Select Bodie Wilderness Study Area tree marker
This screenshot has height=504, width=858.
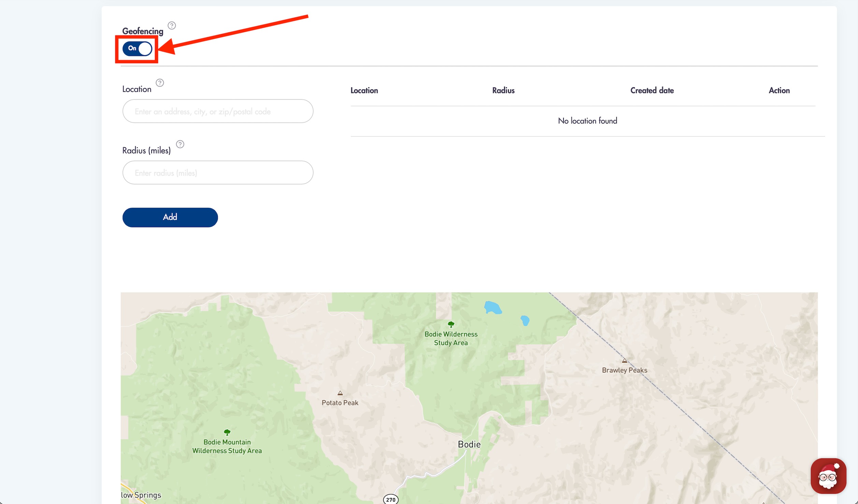click(451, 324)
